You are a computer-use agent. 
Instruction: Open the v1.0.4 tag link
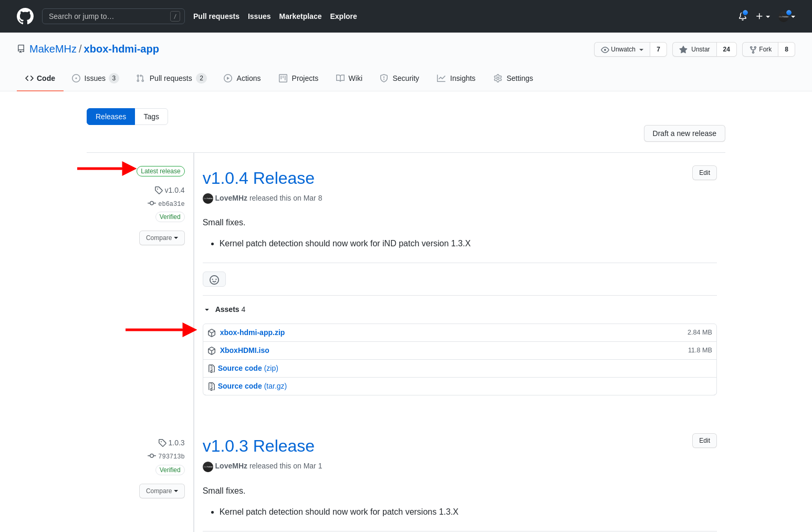pyautogui.click(x=170, y=190)
